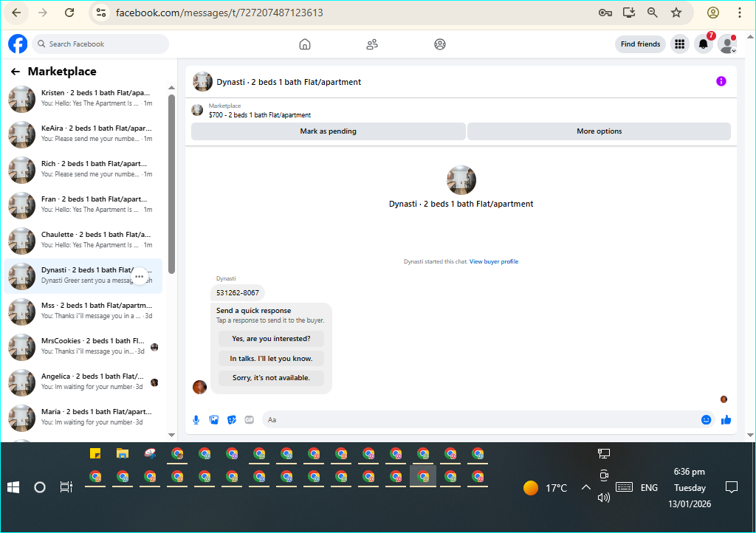Open emoji picker in message box
The image size is (756, 533).
pos(706,420)
